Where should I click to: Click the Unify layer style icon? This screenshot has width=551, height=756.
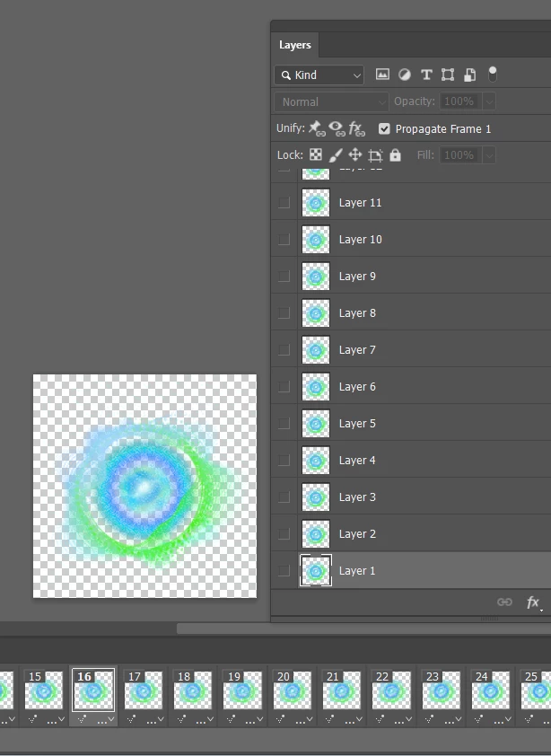pos(357,128)
